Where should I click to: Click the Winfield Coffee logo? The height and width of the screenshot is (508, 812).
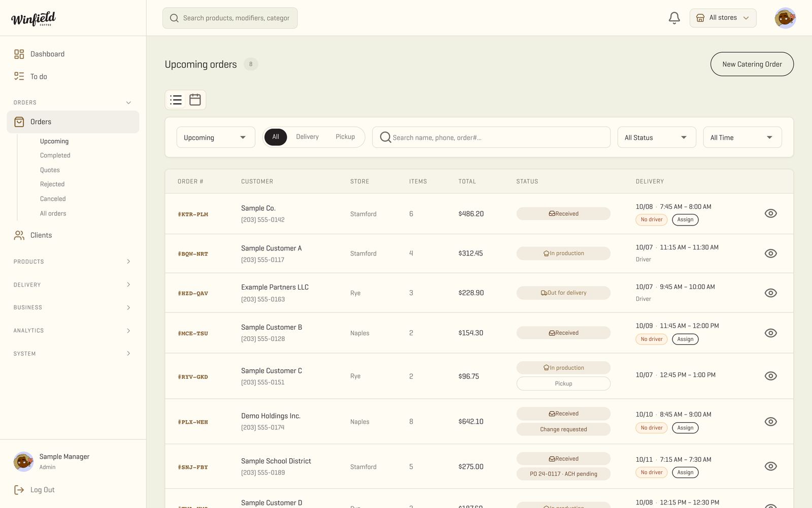coord(33,19)
